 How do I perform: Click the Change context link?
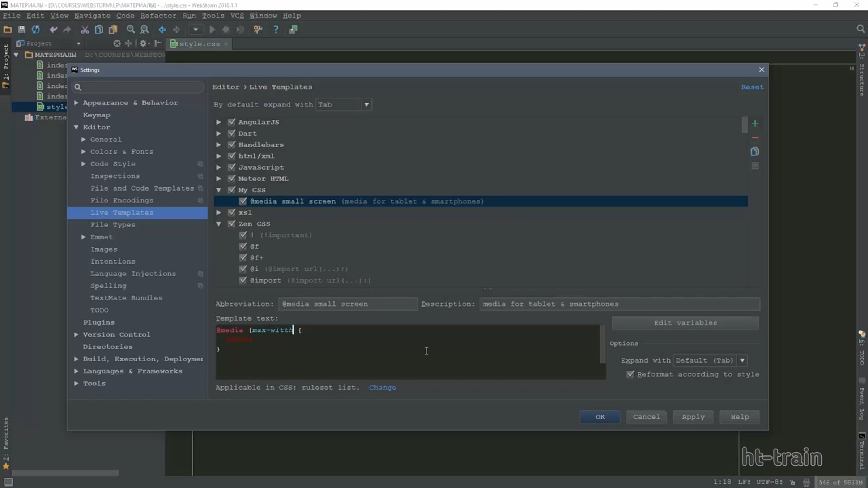pos(382,388)
